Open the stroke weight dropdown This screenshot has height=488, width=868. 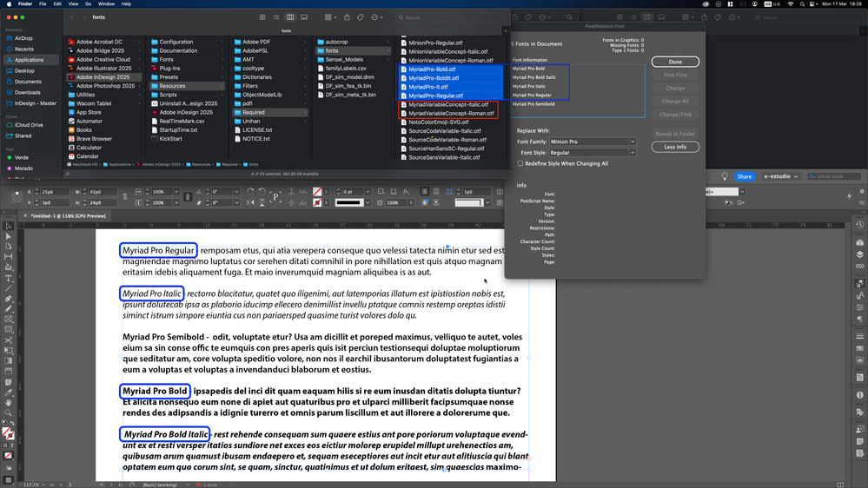[x=368, y=191]
